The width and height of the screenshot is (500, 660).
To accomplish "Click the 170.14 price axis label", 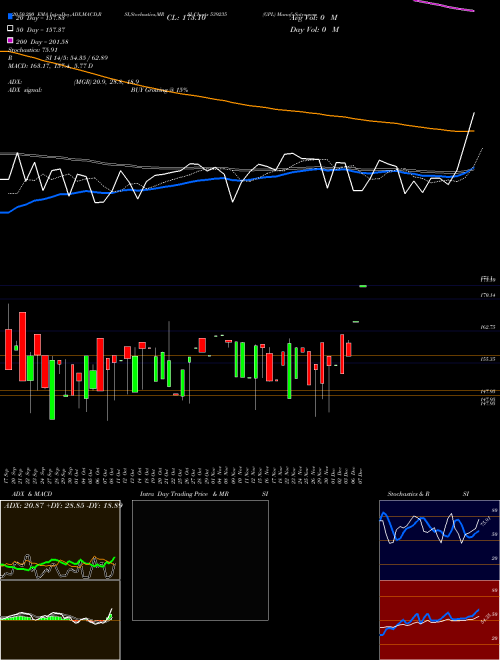I will pos(489,296).
